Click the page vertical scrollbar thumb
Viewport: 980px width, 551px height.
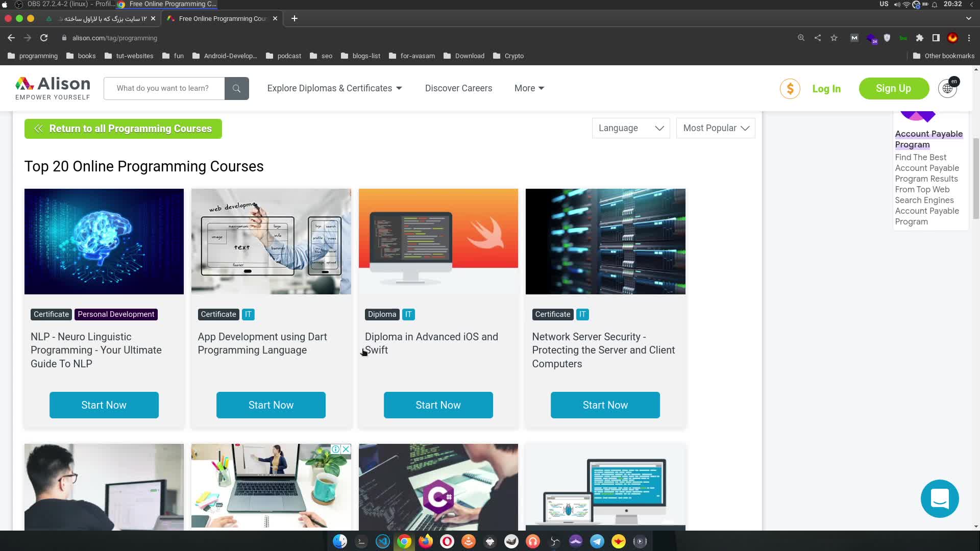click(x=976, y=179)
